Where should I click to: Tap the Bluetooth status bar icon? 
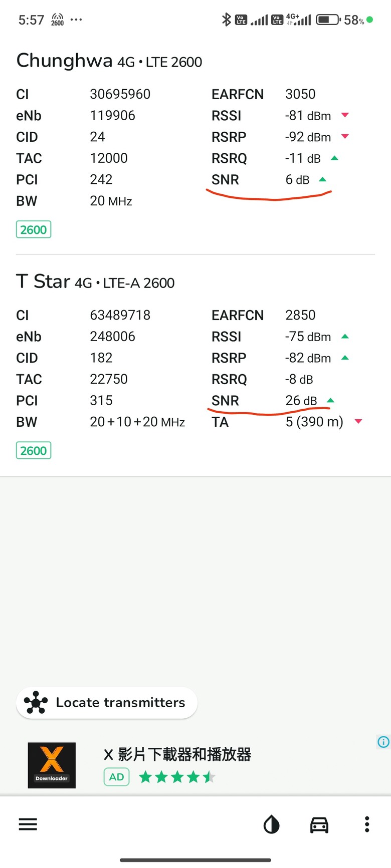click(227, 20)
